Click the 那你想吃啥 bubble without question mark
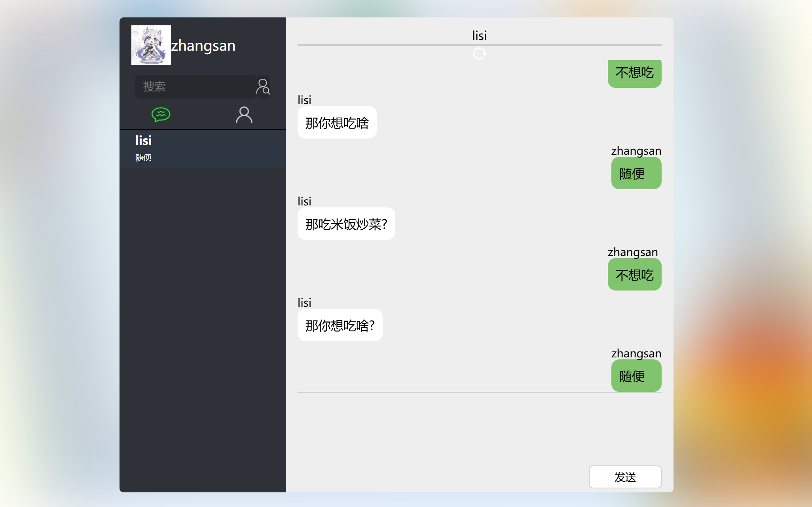 click(337, 123)
